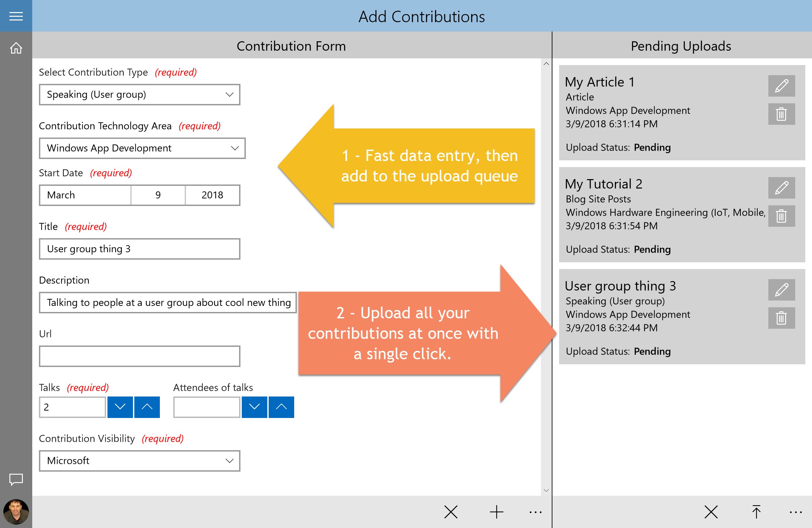
Task: Edit the My Article 1 pending upload
Action: coord(781,86)
